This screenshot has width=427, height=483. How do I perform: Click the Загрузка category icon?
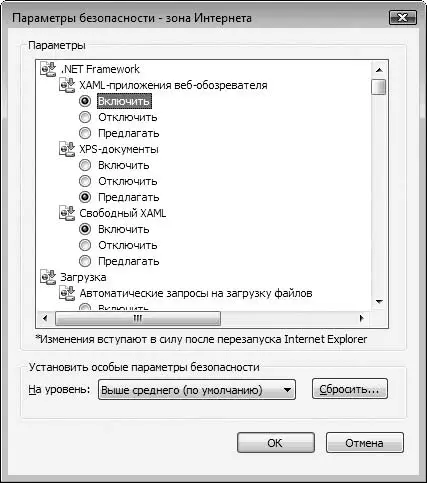point(48,277)
